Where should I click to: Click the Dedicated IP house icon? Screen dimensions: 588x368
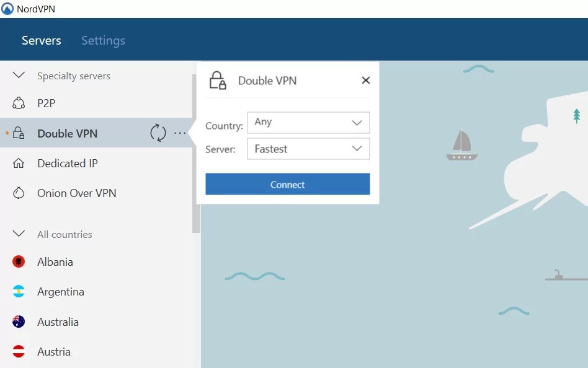click(19, 164)
